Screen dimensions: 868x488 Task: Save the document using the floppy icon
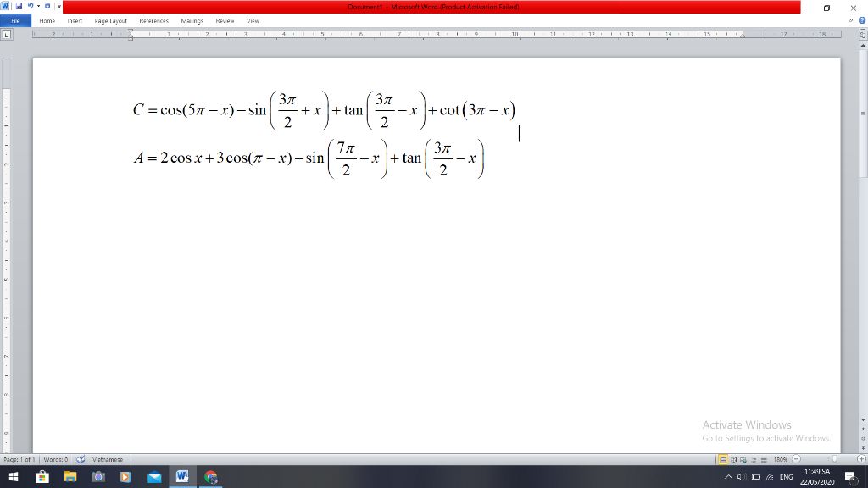coord(19,6)
